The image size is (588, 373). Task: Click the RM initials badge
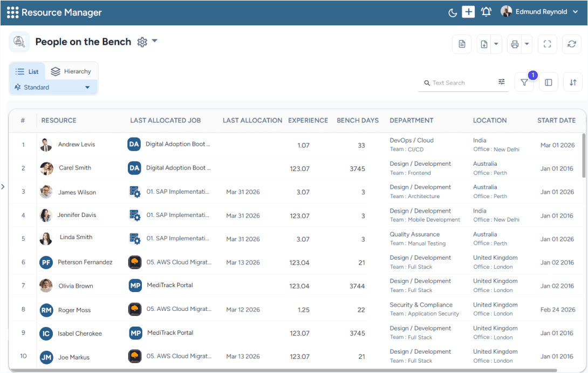46,310
